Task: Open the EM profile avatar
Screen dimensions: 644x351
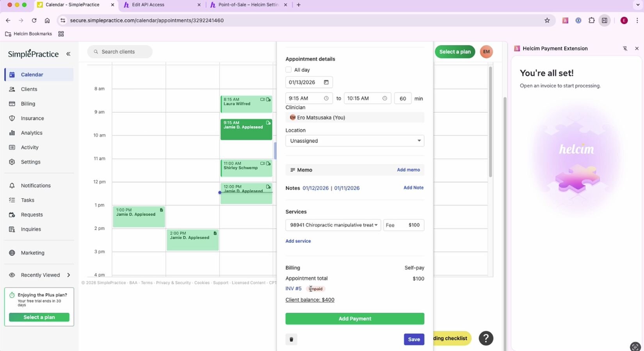Action: [x=486, y=51]
